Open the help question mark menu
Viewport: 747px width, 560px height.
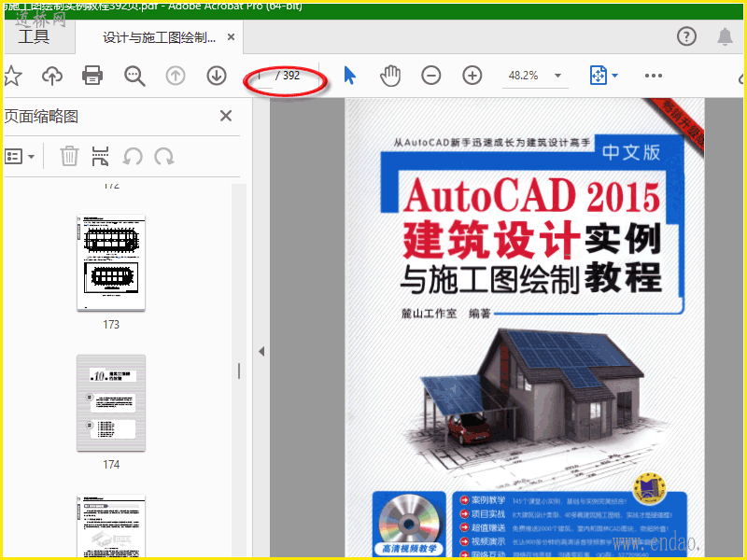click(x=686, y=36)
